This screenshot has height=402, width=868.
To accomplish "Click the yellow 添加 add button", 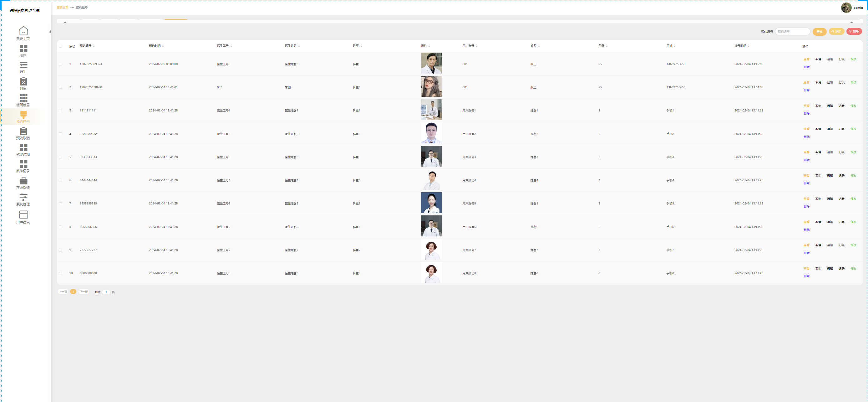I will [x=836, y=31].
